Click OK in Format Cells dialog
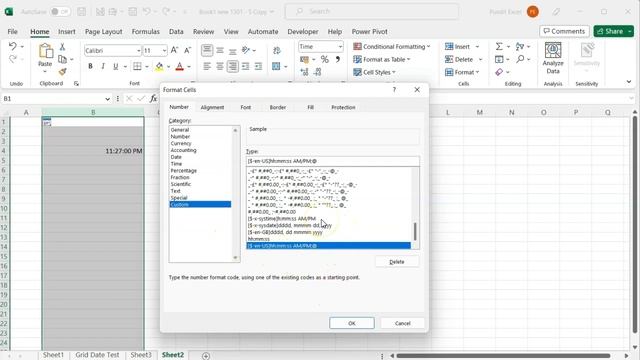640x360 pixels. (x=352, y=323)
